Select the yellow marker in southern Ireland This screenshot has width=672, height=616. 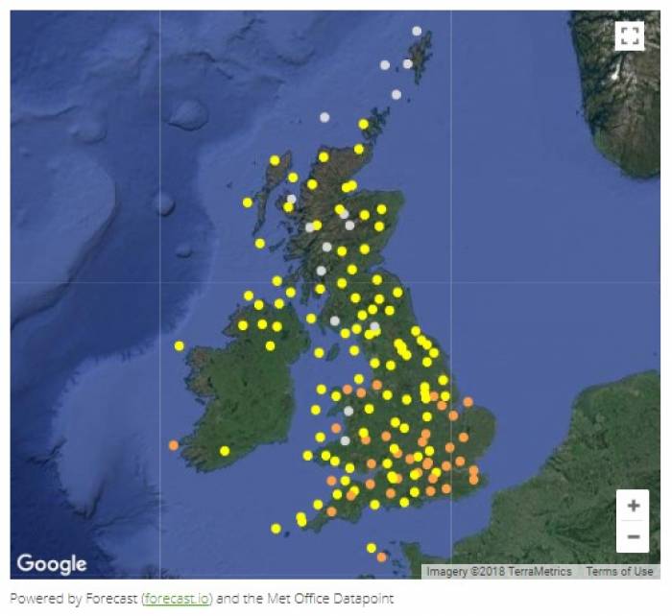pyautogui.click(x=225, y=451)
